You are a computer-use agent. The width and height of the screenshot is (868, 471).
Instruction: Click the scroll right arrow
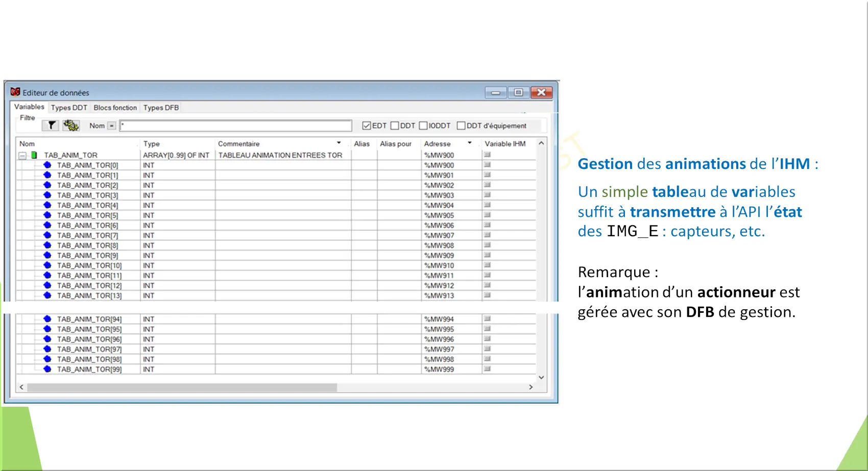click(531, 387)
